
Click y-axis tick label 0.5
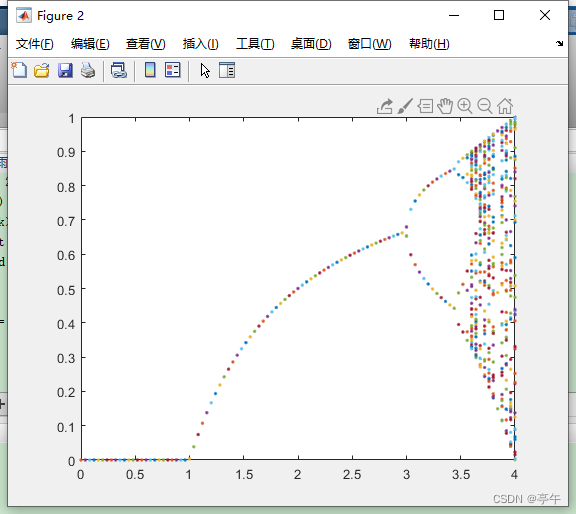(x=66, y=290)
